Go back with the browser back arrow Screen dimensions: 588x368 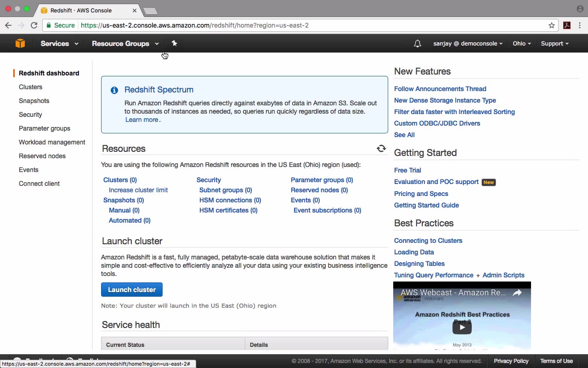[8, 25]
